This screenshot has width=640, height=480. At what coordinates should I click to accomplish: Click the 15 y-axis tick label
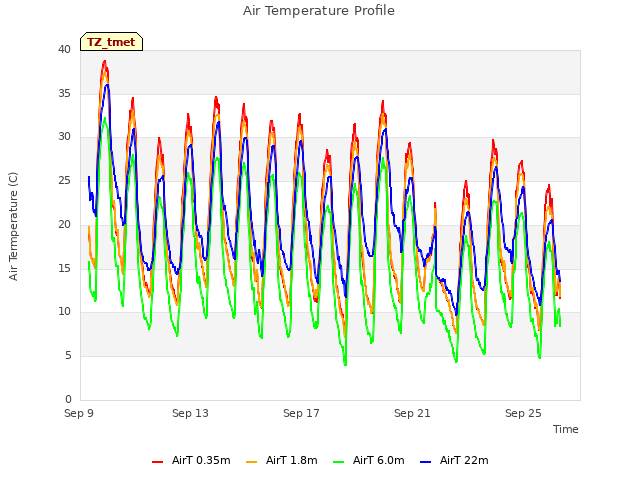64,268
